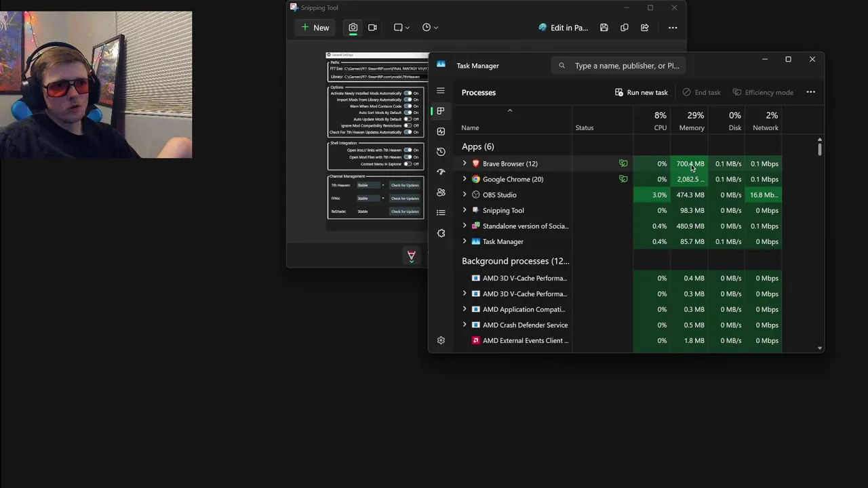This screenshot has height=488, width=868.
Task: Click the Google Chrome efficiency leaf icon
Action: point(623,179)
